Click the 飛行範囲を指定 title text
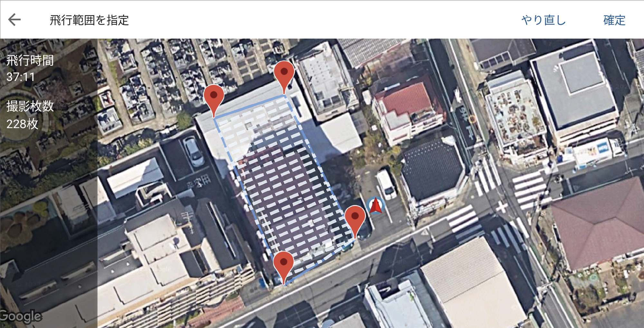Image resolution: width=644 pixels, height=328 pixels. coord(89,20)
